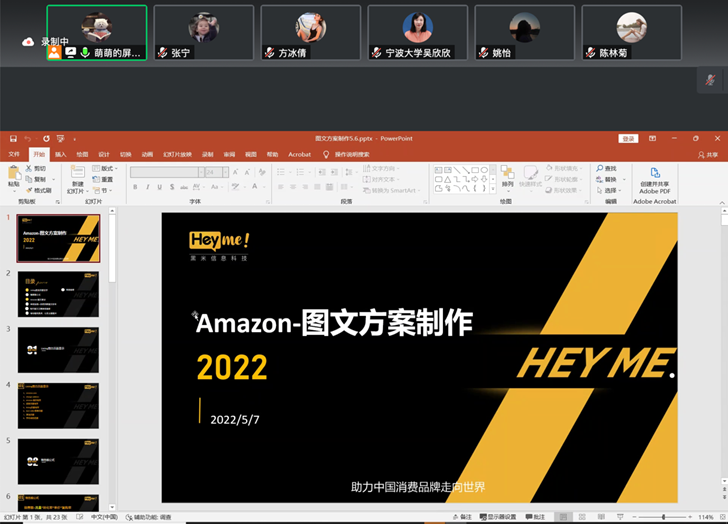The height and width of the screenshot is (524, 728).
Task: Select the Find (查找) tool
Action: [606, 169]
